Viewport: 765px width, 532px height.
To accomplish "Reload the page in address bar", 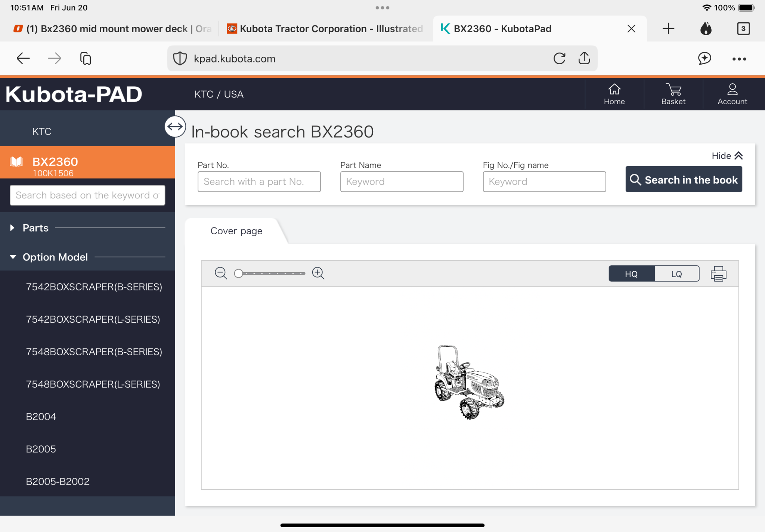I will [x=559, y=59].
